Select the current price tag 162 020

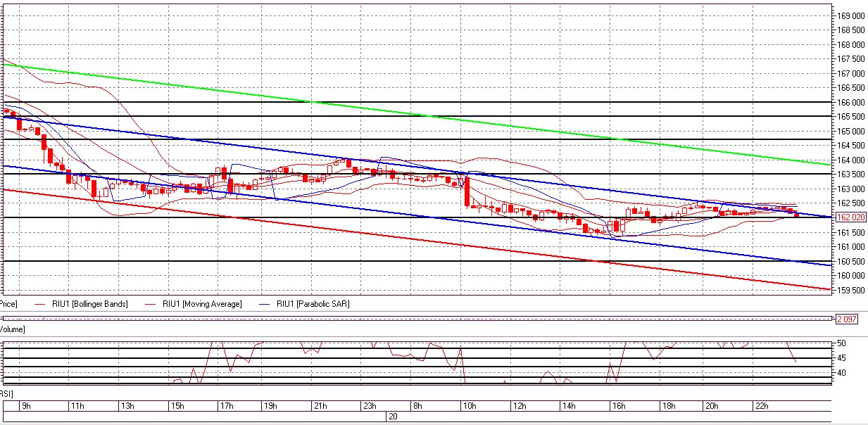point(851,217)
